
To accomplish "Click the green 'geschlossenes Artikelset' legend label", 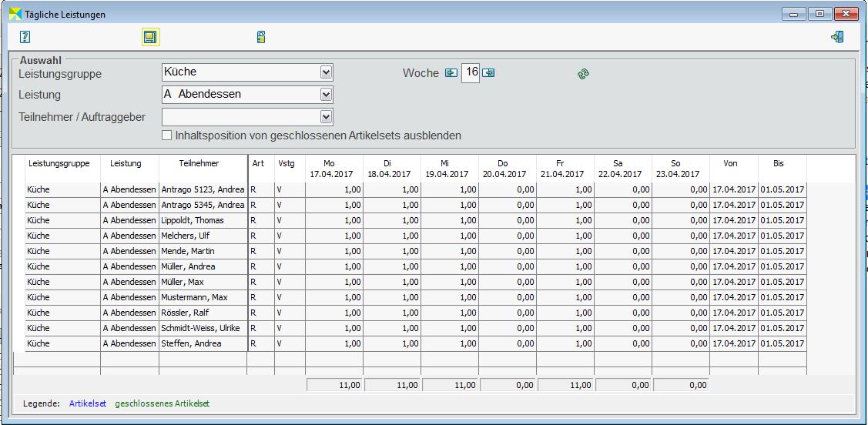I will point(163,404).
